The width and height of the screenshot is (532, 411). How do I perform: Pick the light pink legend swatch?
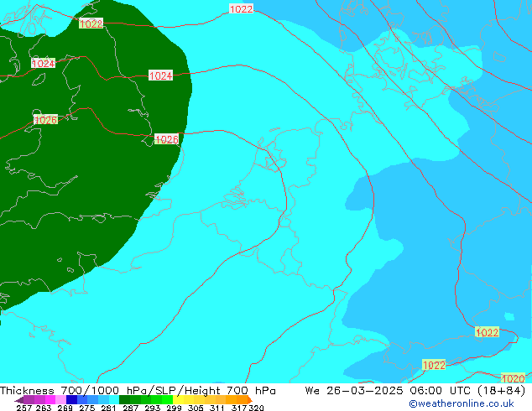(60, 400)
